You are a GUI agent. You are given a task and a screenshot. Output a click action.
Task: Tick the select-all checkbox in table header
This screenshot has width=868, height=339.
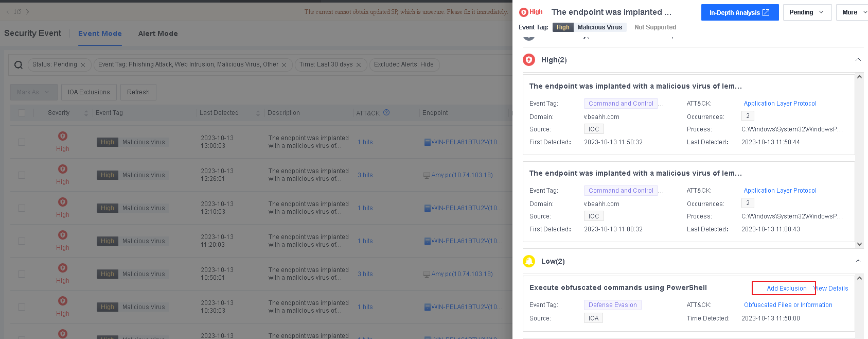(22, 113)
